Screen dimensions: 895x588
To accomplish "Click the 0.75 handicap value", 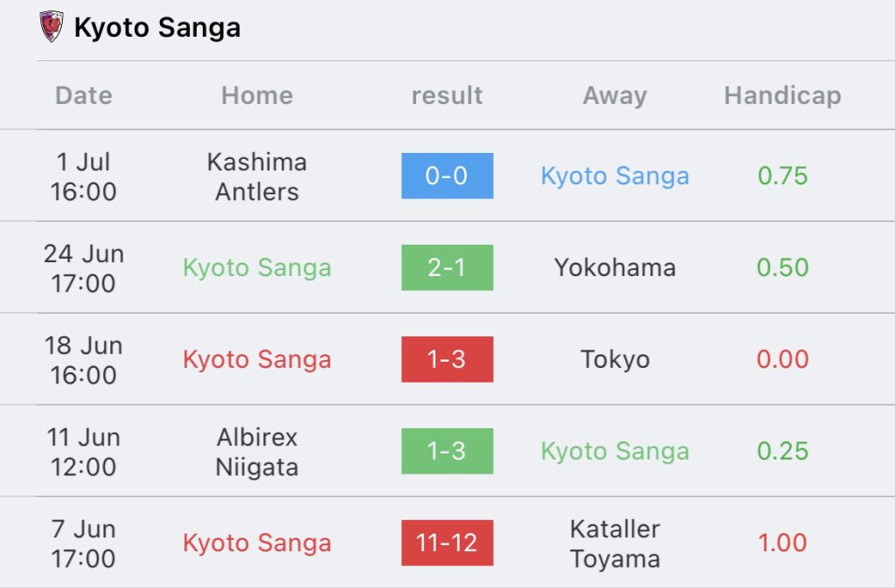I will click(x=782, y=176).
